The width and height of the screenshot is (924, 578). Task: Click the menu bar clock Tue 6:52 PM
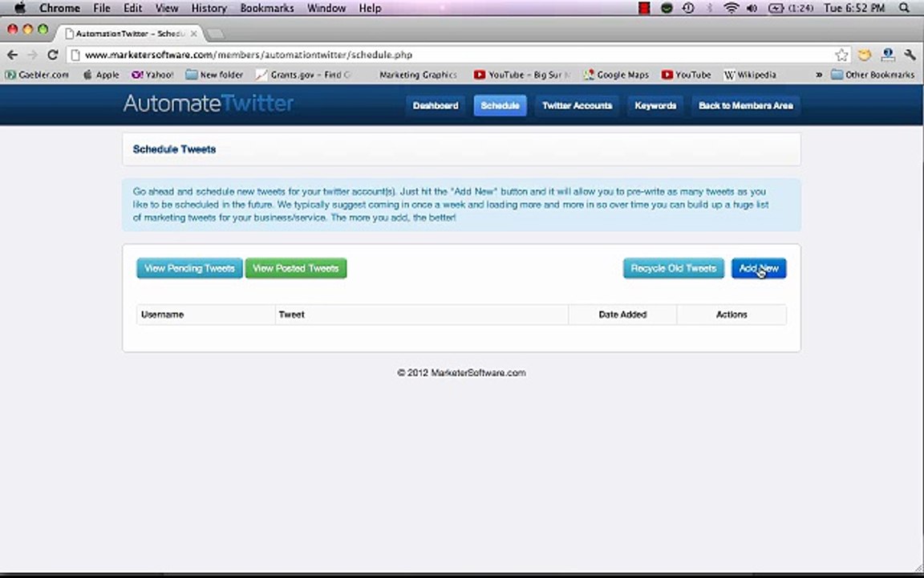point(854,8)
